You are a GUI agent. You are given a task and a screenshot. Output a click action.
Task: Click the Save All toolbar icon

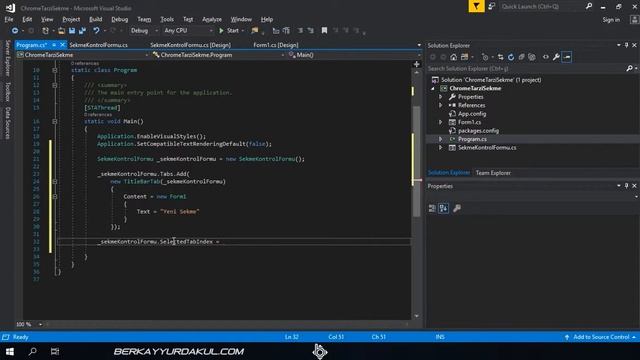pos(82,31)
